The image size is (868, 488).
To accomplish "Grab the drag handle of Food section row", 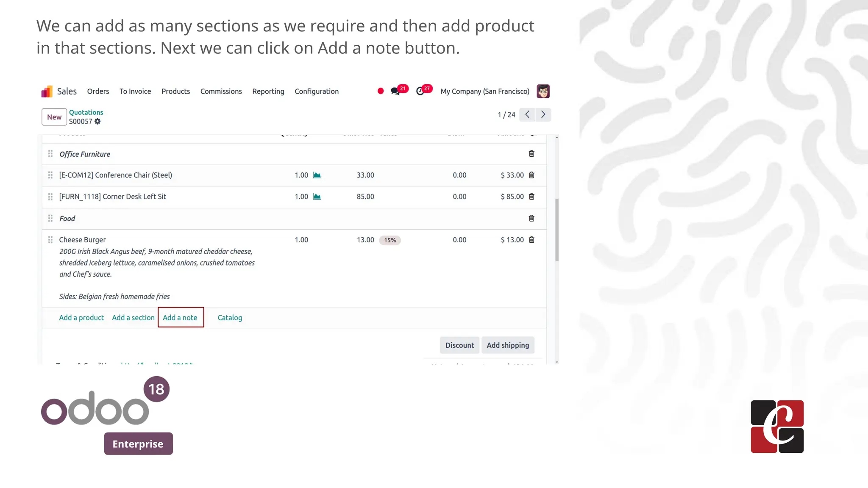I will pyautogui.click(x=50, y=218).
